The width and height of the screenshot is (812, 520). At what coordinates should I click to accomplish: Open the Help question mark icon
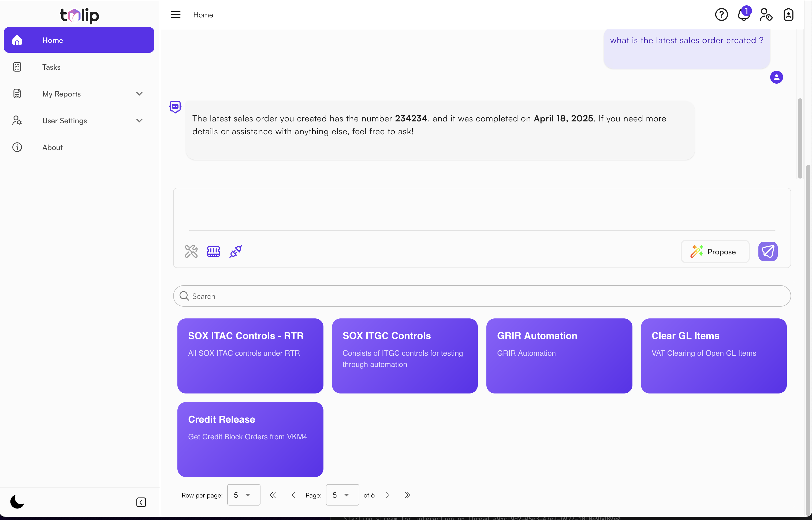[721, 14]
